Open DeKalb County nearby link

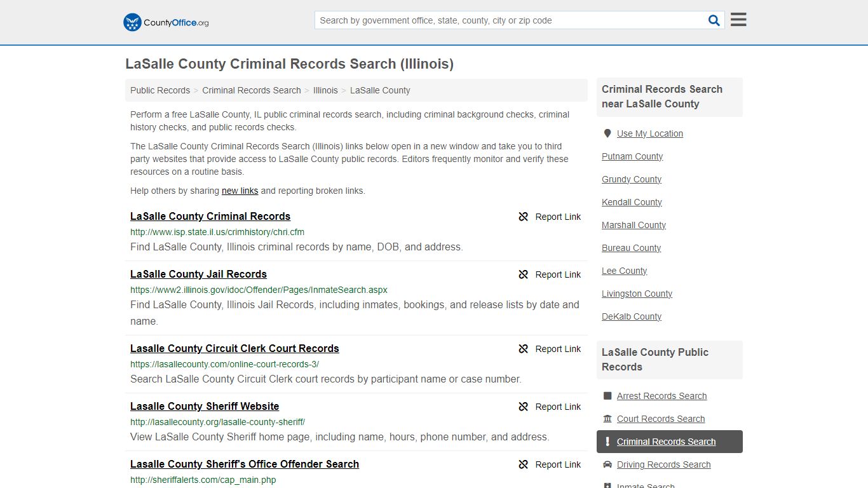pyautogui.click(x=632, y=316)
